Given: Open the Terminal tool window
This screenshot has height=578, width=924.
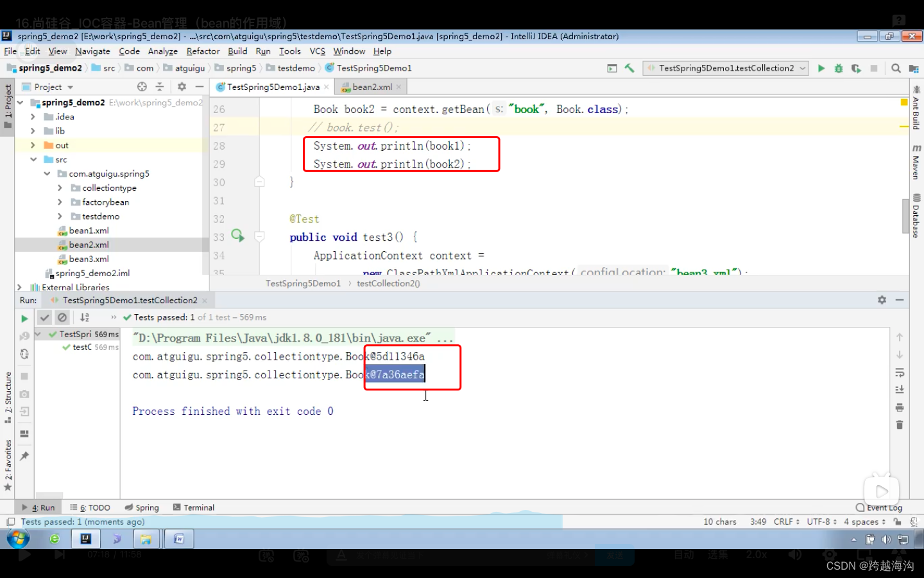Looking at the screenshot, I should (x=194, y=507).
